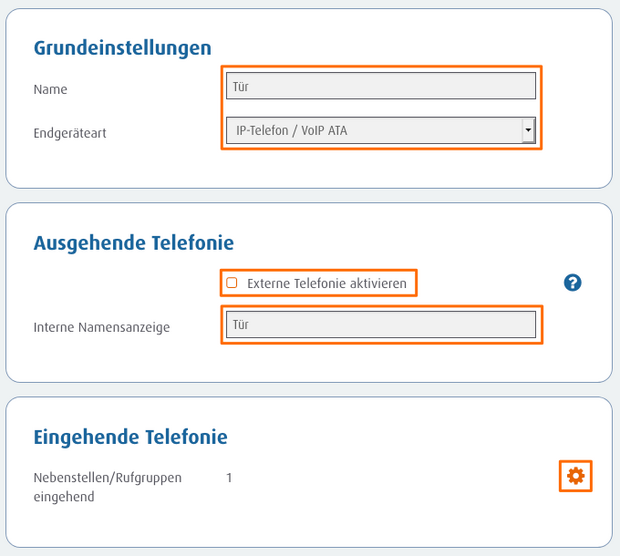The width and height of the screenshot is (620, 556).
Task: Click the 'Interne Namensanzeige' field label
Action: pos(101,327)
